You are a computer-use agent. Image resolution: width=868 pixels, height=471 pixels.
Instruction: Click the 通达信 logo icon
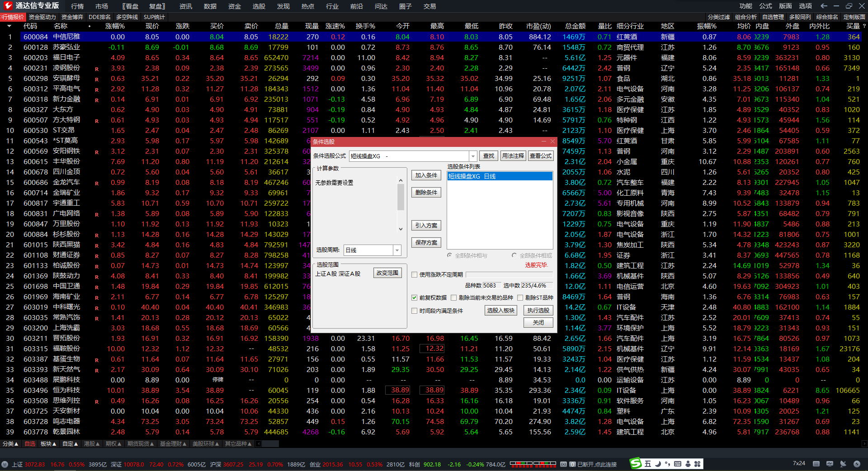8,6
